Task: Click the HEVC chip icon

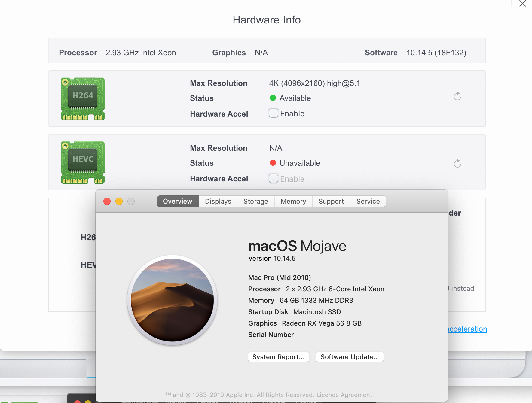Action: coord(83,162)
